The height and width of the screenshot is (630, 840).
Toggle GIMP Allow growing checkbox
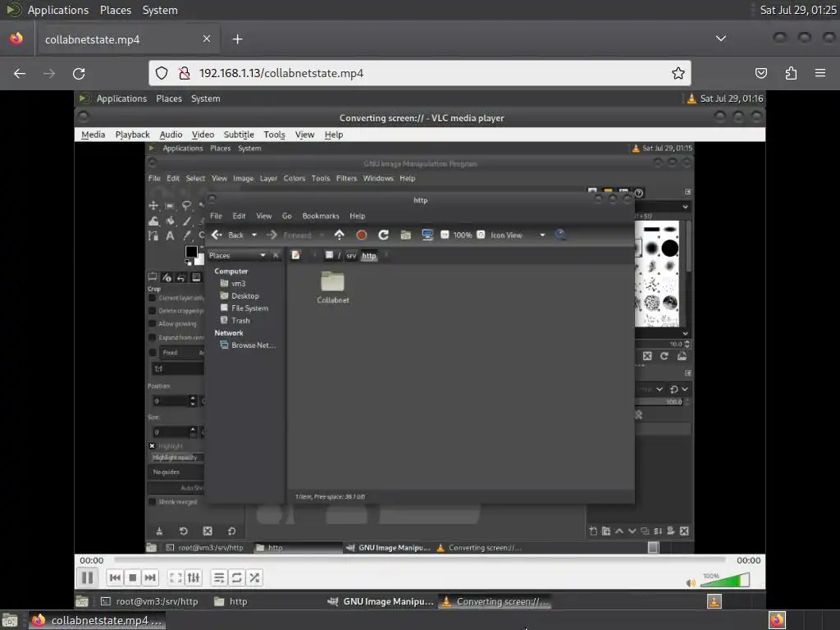point(152,323)
